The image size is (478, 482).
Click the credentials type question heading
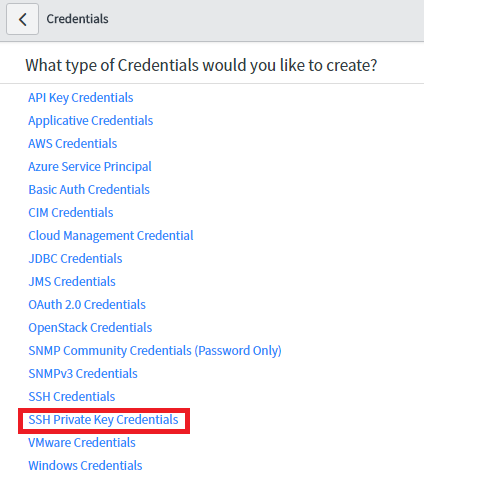201,65
